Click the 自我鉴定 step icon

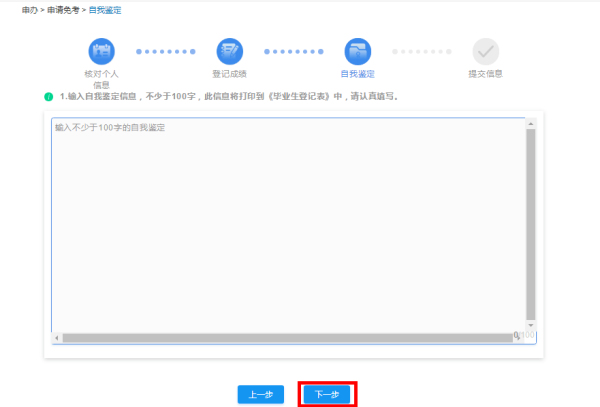click(357, 51)
